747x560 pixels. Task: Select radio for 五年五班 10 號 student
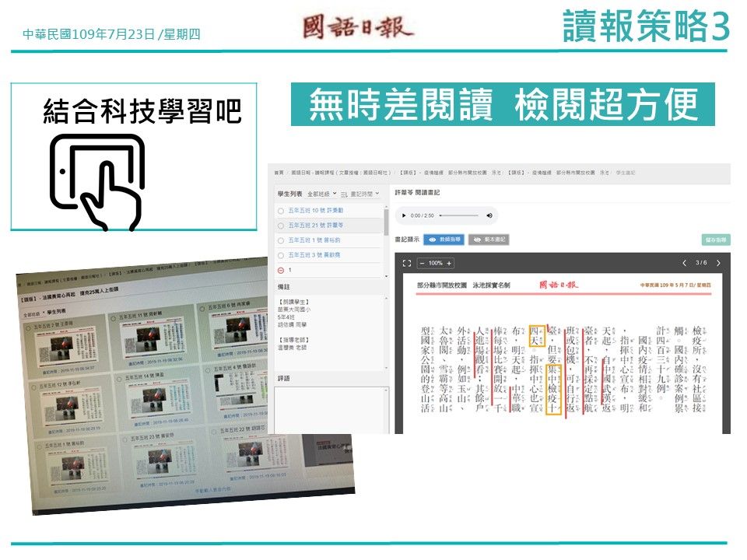(x=280, y=210)
